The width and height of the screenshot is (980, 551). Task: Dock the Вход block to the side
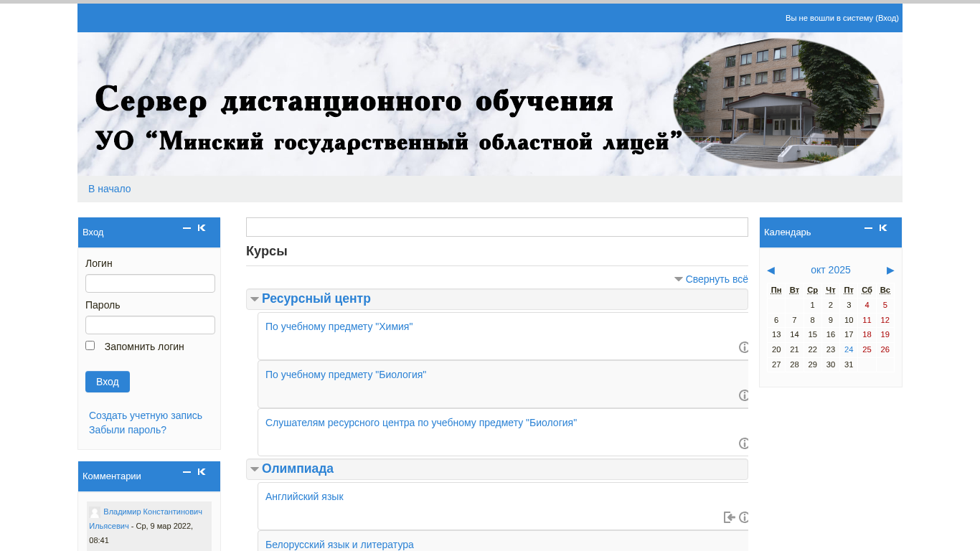pyautogui.click(x=202, y=228)
